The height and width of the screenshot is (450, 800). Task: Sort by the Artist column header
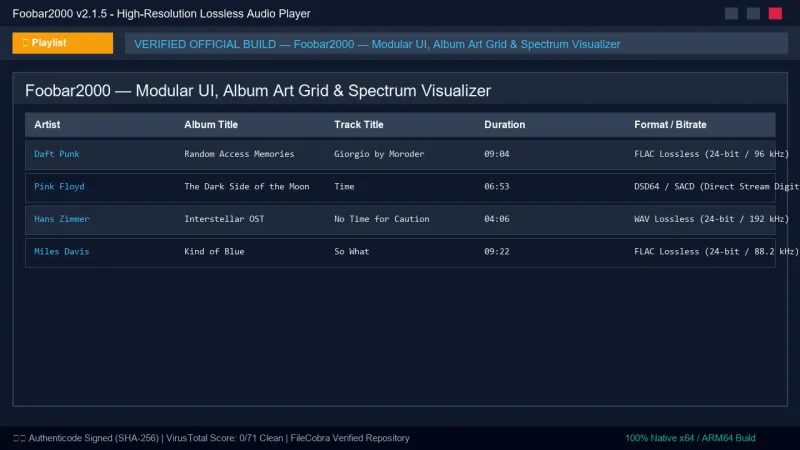[x=47, y=124]
